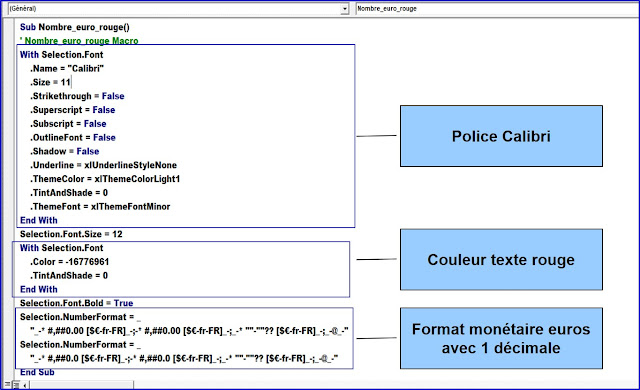
Task: Switch to Full Module View icon
Action: pyautogui.click(x=16, y=385)
